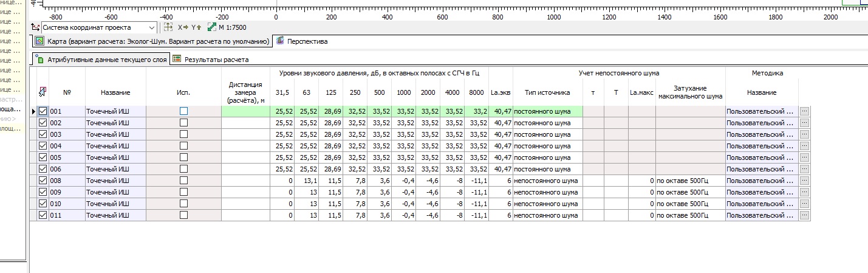868x273 pixels.
Task: Open the Затухание cell 'по октаве 500Гц' in row 008
Action: 689,181
